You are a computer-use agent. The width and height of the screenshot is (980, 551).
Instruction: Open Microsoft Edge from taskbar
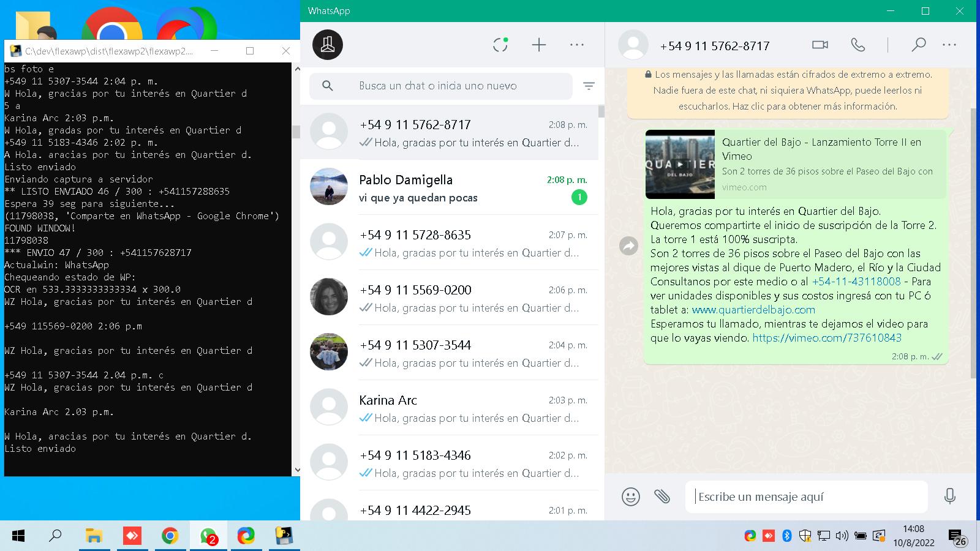(246, 536)
